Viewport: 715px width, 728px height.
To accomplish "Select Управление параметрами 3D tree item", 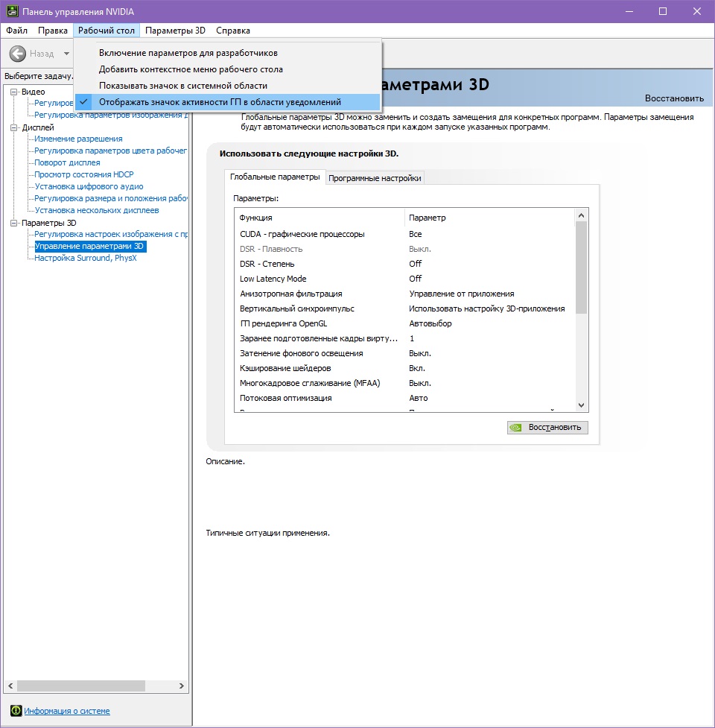I will pos(90,246).
